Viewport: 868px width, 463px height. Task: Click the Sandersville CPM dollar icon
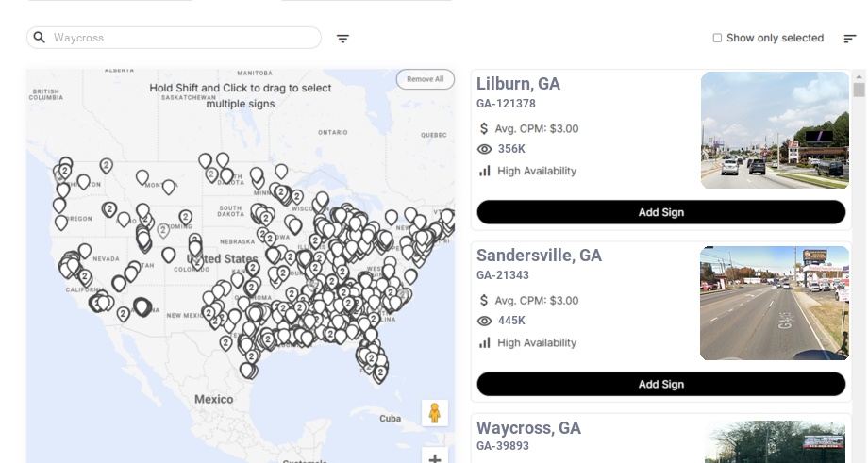coord(485,301)
